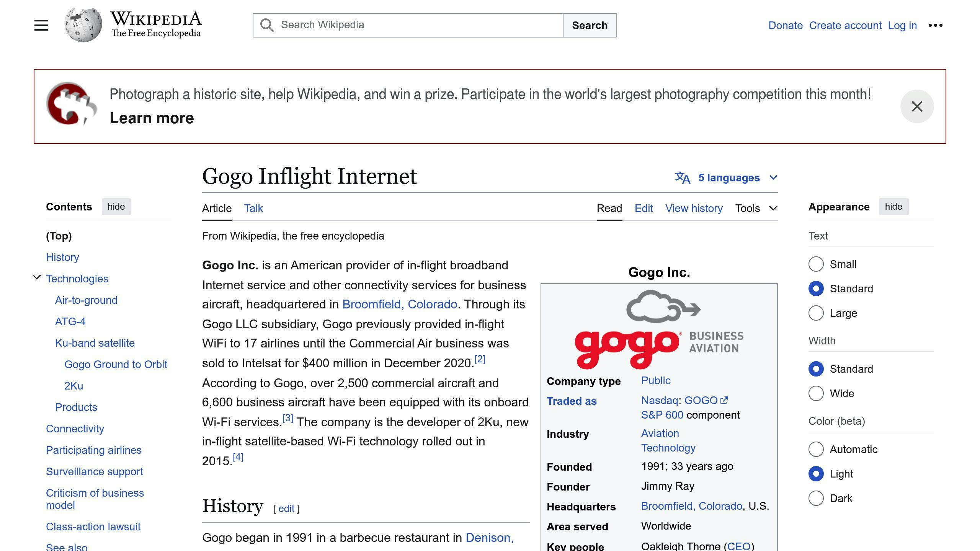Go to ATG-4 in contents
Image resolution: width=980 pixels, height=551 pixels.
70,321
